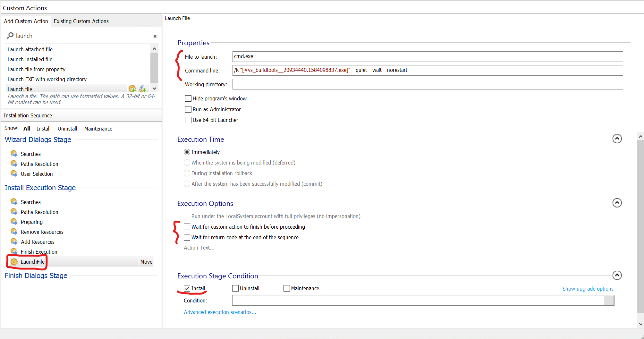Click the Finish Execution gear icon
The height and width of the screenshot is (339, 644).
(x=14, y=251)
